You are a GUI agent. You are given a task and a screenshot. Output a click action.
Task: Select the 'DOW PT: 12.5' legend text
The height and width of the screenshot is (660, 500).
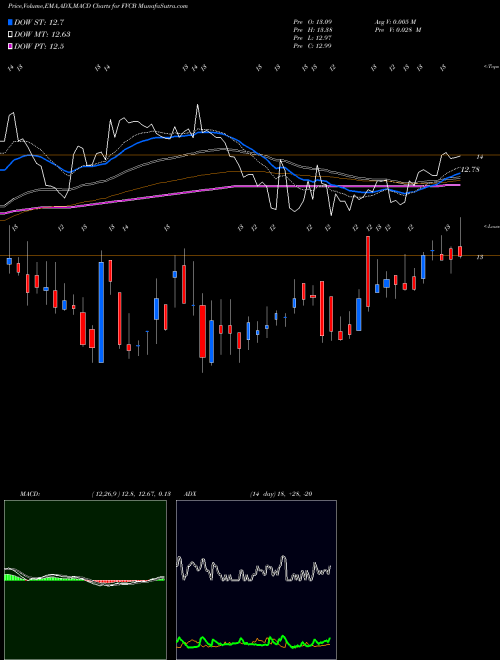click(x=39, y=46)
